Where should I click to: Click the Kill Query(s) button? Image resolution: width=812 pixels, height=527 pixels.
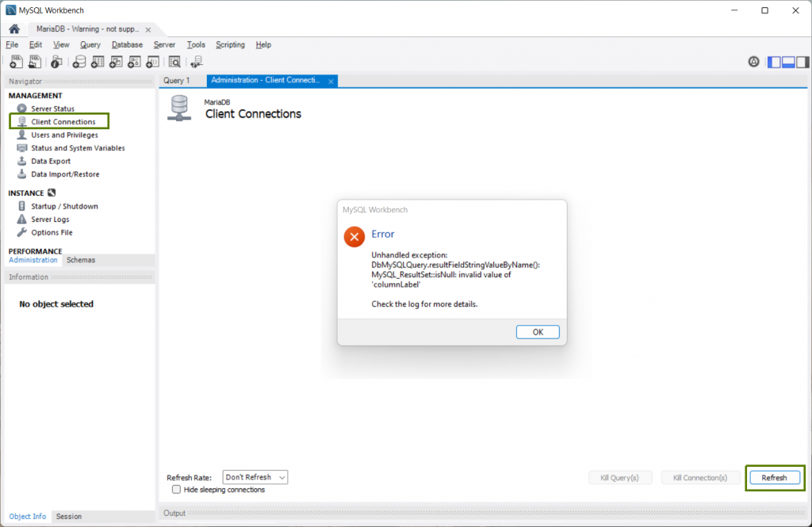coord(619,477)
